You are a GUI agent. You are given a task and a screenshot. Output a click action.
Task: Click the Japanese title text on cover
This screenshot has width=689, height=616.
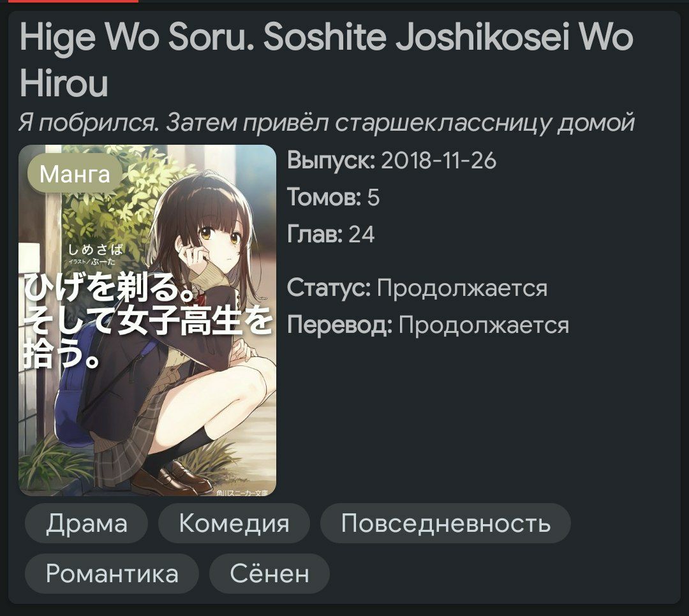(x=147, y=320)
